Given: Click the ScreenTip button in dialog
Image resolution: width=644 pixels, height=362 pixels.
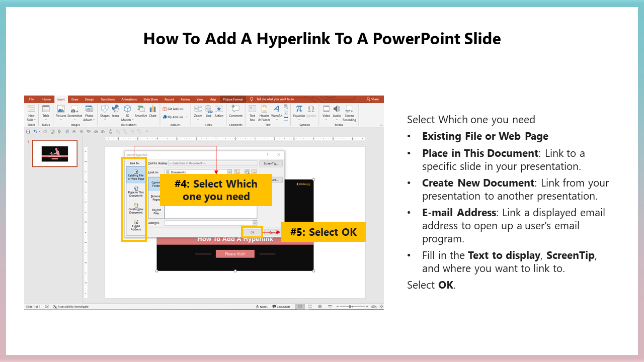Looking at the screenshot, I should click(x=272, y=163).
